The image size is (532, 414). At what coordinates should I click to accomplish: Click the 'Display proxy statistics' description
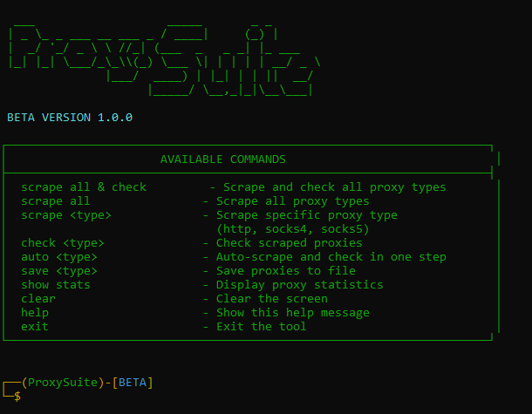click(299, 285)
